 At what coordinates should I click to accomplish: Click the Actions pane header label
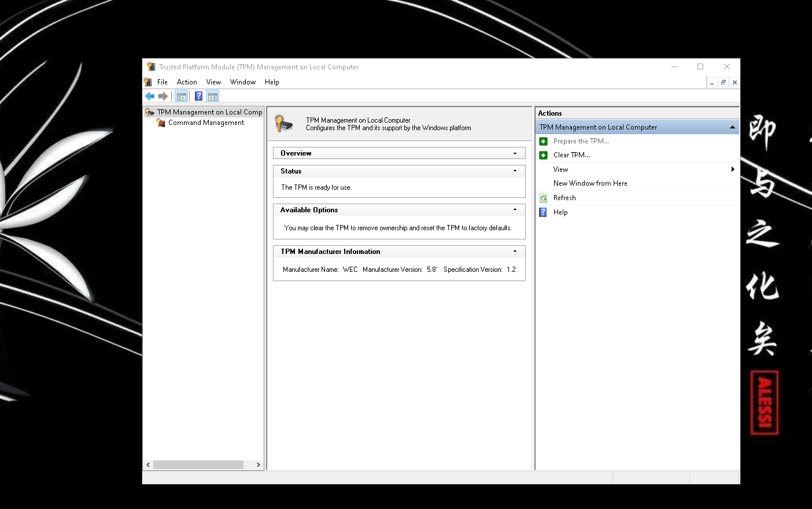(550, 113)
